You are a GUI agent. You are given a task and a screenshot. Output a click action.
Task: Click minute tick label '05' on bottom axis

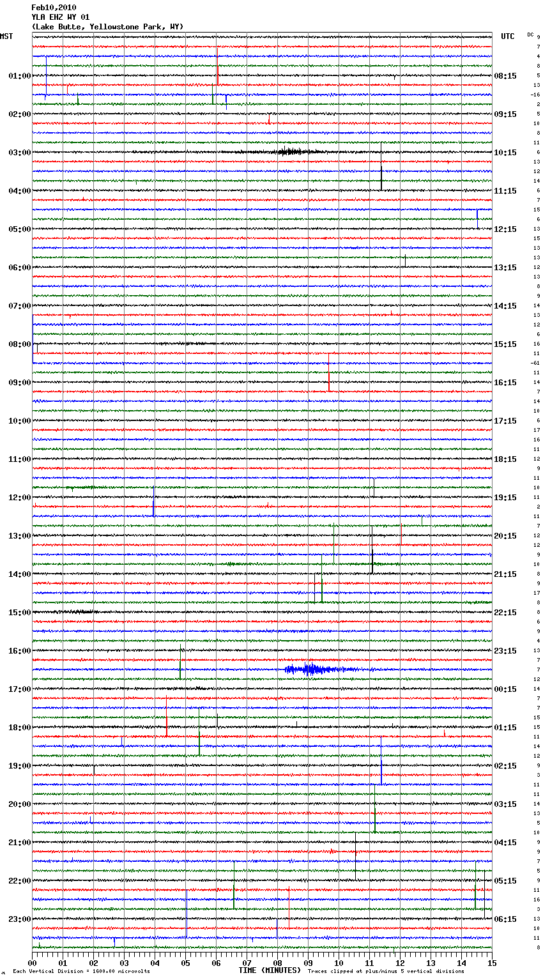pyautogui.click(x=185, y=963)
